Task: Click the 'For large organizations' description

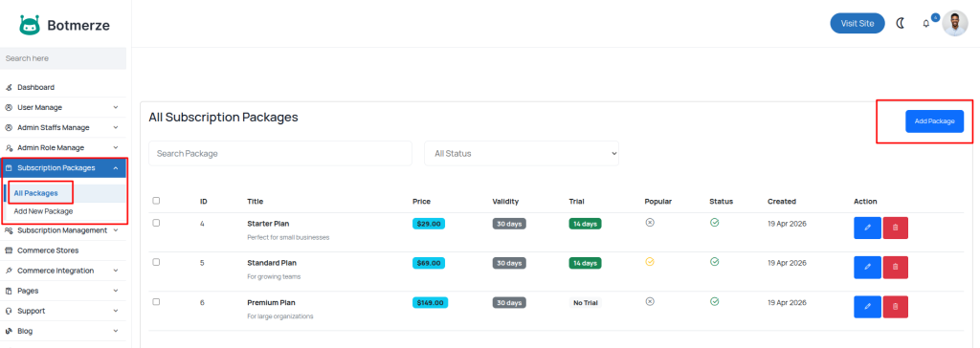Action: click(280, 316)
